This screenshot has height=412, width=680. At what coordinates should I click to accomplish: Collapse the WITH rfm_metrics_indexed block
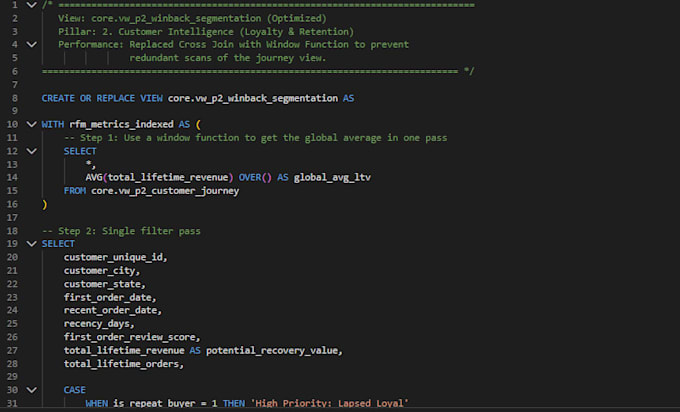31,124
